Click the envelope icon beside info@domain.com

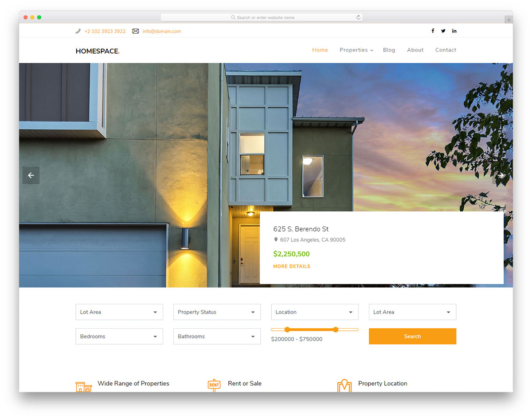[x=135, y=31]
